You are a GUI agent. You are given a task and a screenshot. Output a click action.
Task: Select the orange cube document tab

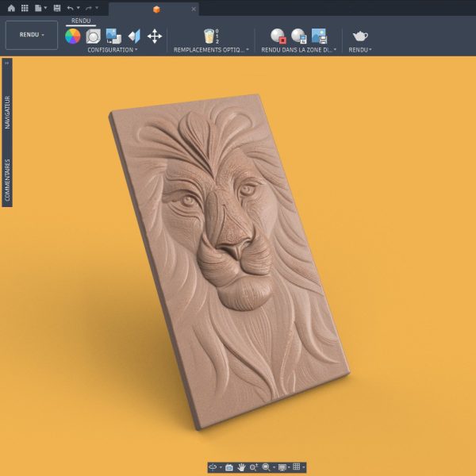156,10
